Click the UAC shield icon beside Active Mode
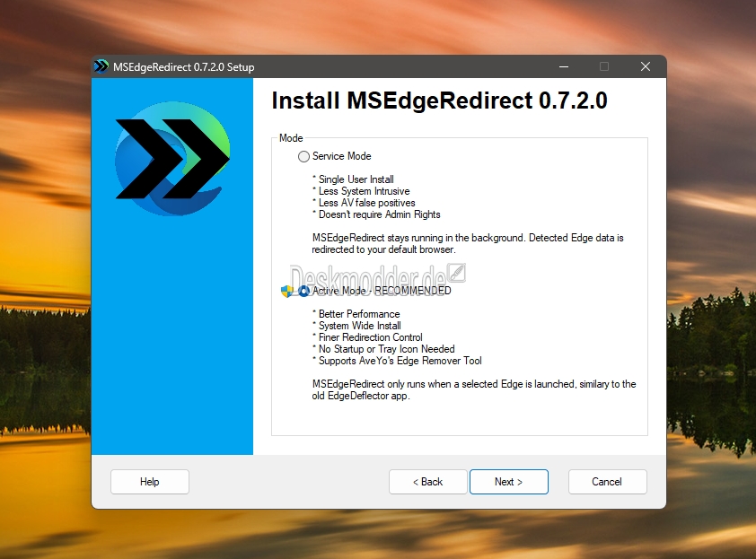The height and width of the screenshot is (559, 756). point(287,291)
